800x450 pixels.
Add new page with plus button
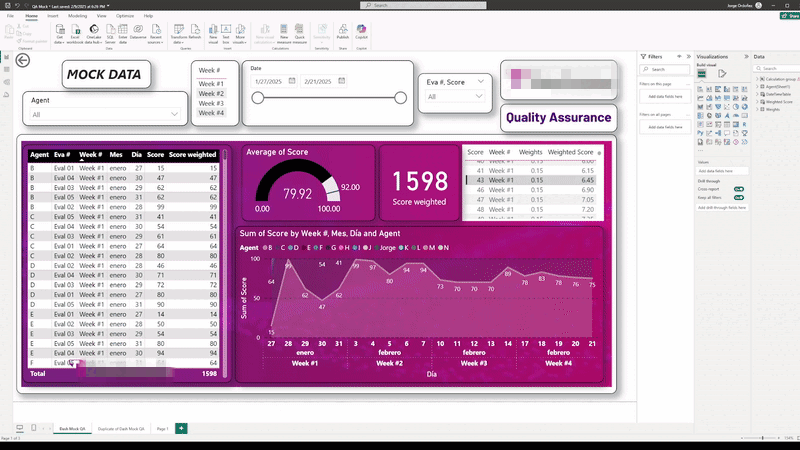coord(181,428)
